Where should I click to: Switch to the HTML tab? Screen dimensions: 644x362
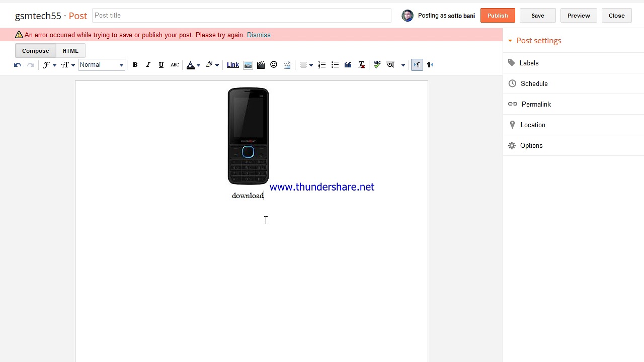(70, 51)
